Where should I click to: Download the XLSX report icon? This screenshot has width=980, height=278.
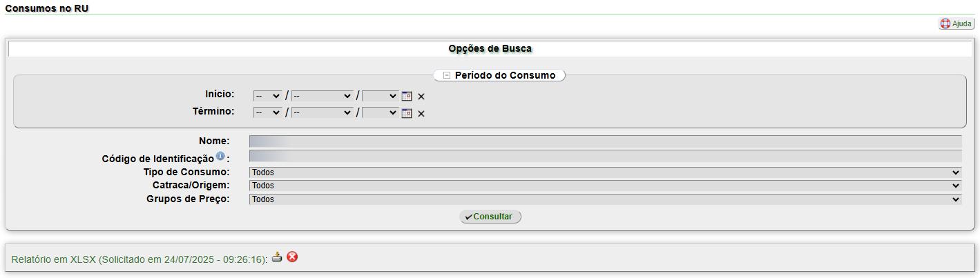pos(277,257)
